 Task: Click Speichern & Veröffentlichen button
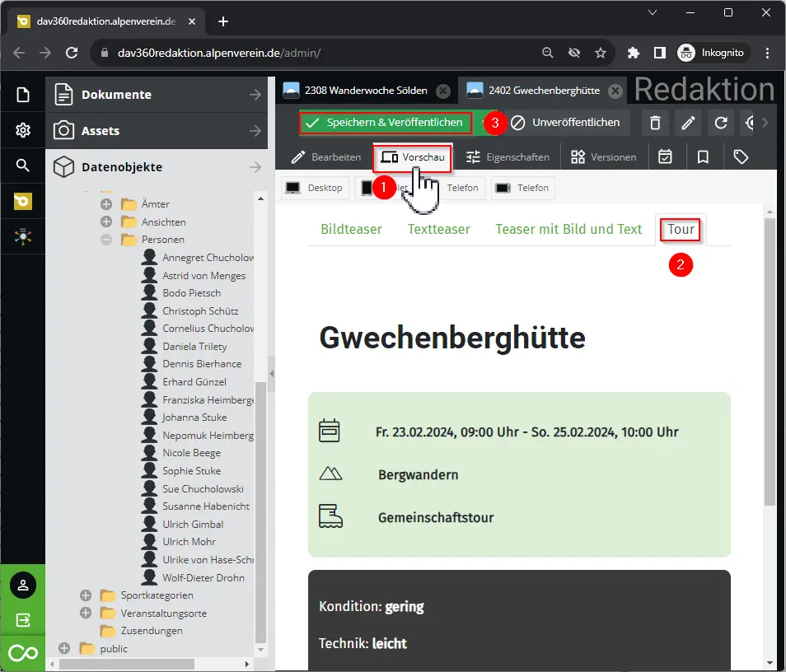point(386,123)
